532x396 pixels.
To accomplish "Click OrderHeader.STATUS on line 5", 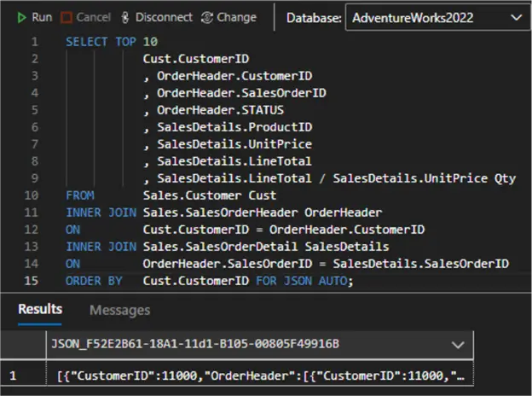I will tap(220, 110).
